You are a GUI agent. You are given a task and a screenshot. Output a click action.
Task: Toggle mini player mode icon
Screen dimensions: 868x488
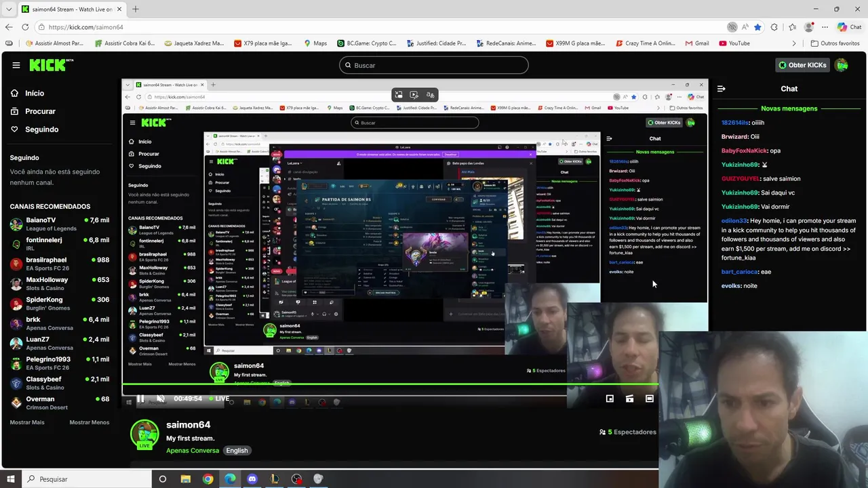pyautogui.click(x=610, y=399)
